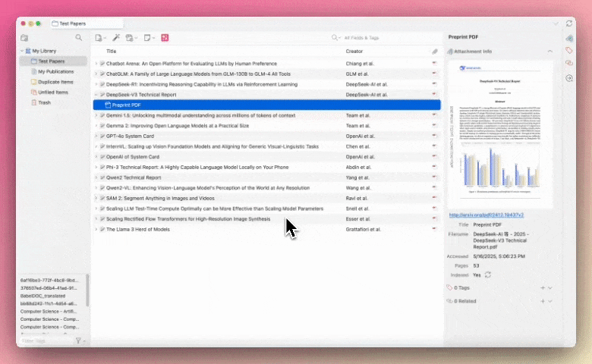This screenshot has width=592, height=364.
Task: Click the Filter Tags input field
Action: tap(46, 340)
